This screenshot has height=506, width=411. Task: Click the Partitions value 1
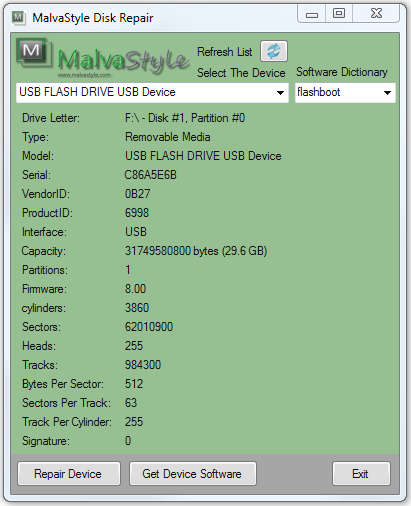pos(128,270)
